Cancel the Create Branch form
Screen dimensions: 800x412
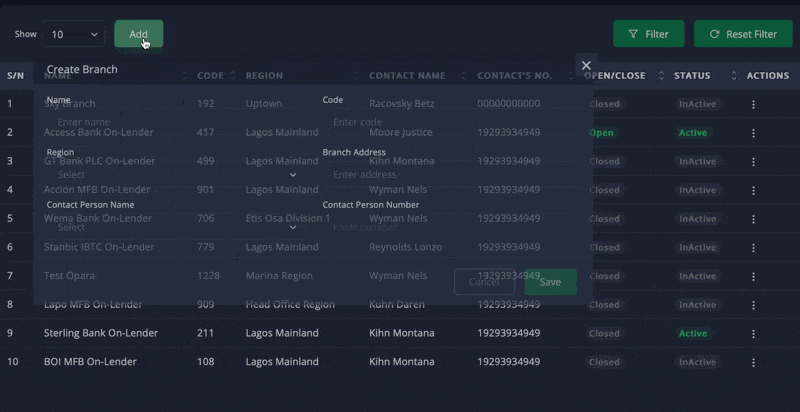[484, 282]
